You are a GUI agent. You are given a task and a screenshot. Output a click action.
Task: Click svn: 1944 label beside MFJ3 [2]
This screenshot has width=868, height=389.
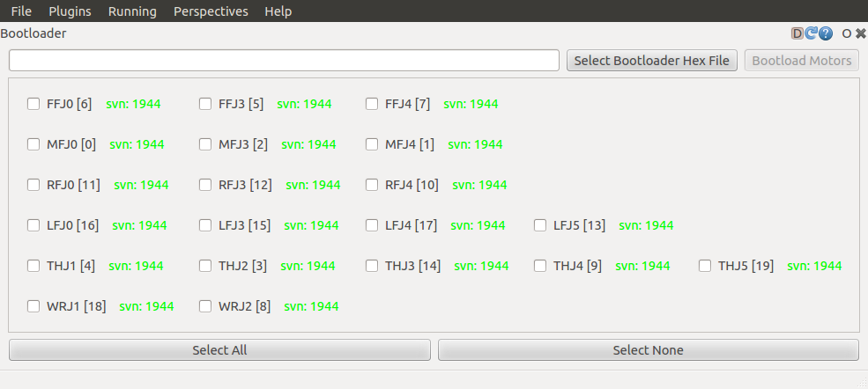tap(309, 144)
